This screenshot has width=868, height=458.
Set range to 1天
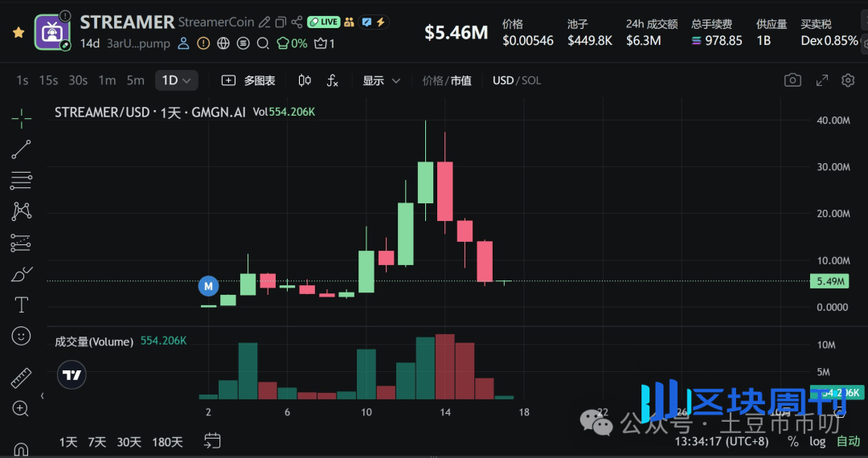click(x=68, y=442)
